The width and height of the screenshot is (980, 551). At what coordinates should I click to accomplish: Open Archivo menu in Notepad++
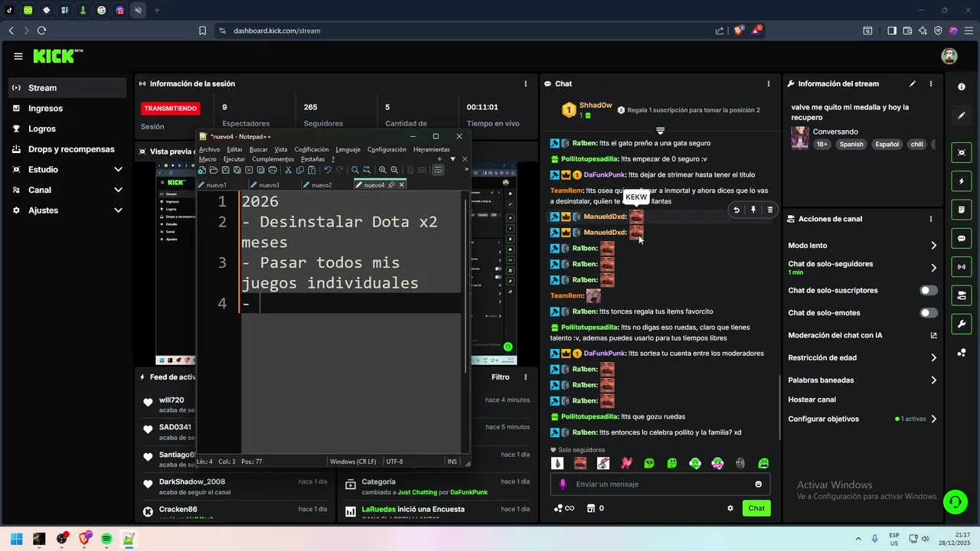209,150
